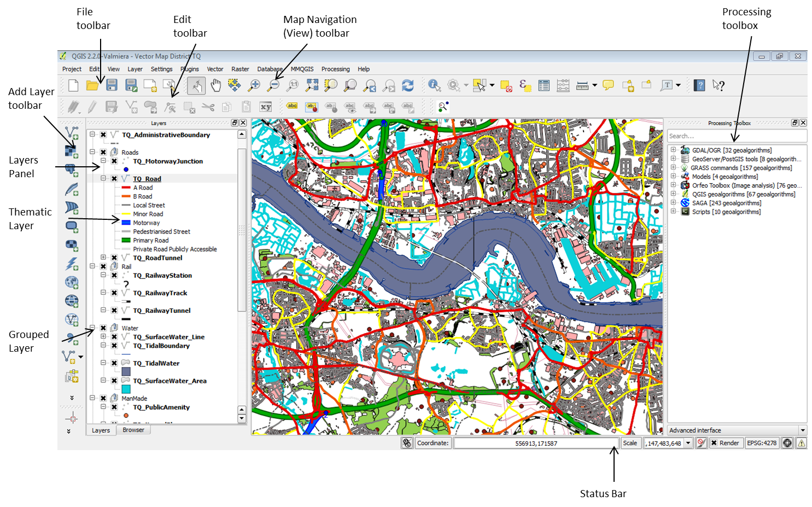
Task: Expand GDAL/OGR geoalgorithms in toolbox
Action: click(x=674, y=150)
